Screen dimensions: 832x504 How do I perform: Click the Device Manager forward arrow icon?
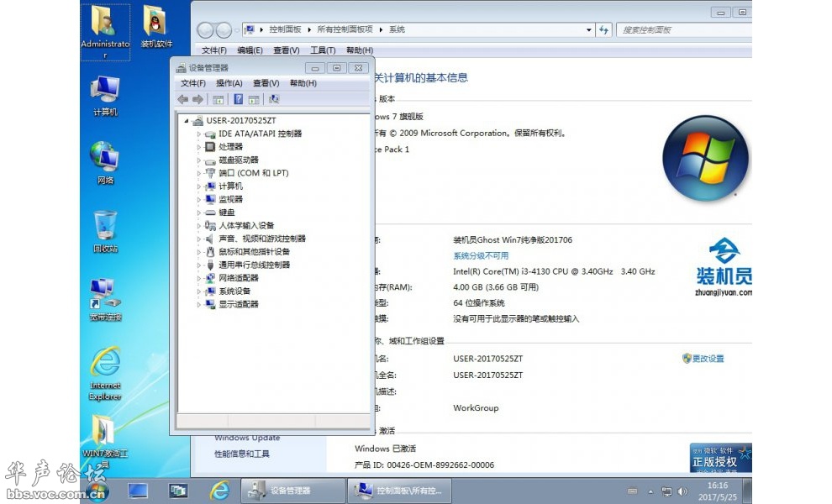click(198, 99)
